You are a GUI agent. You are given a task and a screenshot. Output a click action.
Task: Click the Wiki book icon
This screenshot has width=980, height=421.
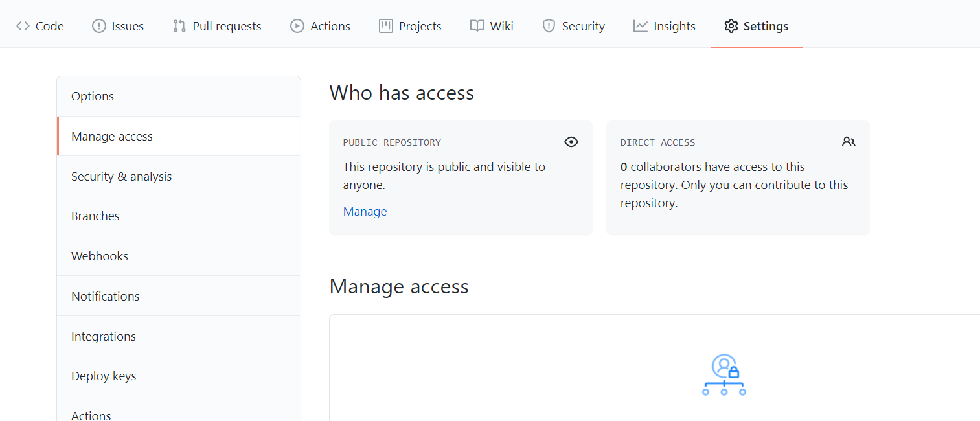[x=477, y=26]
